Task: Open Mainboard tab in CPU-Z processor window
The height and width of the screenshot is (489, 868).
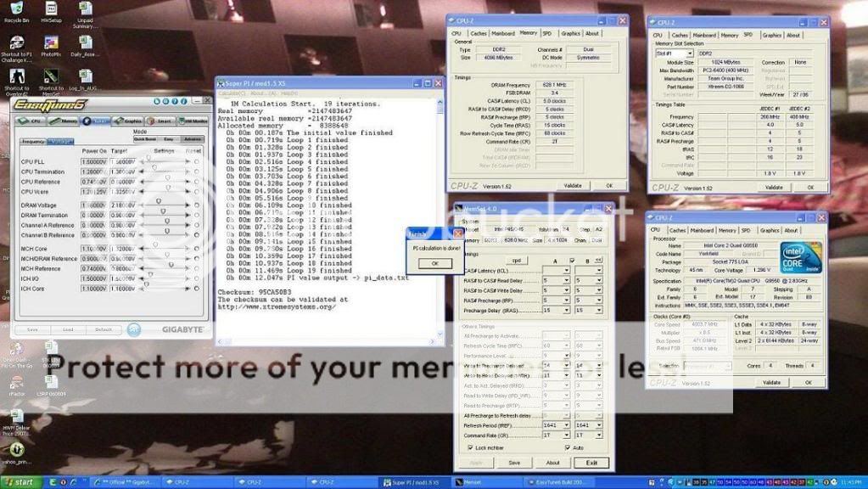Action: 702,230
